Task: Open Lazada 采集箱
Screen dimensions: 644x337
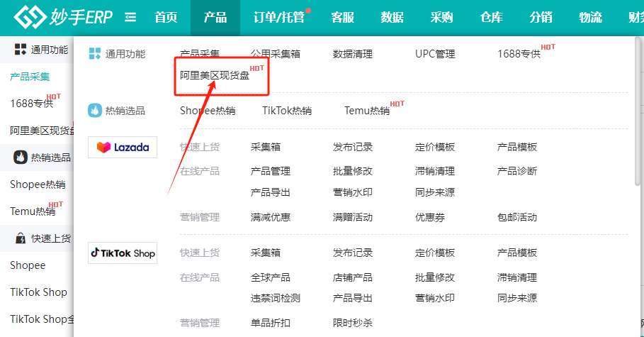Action: (266, 148)
